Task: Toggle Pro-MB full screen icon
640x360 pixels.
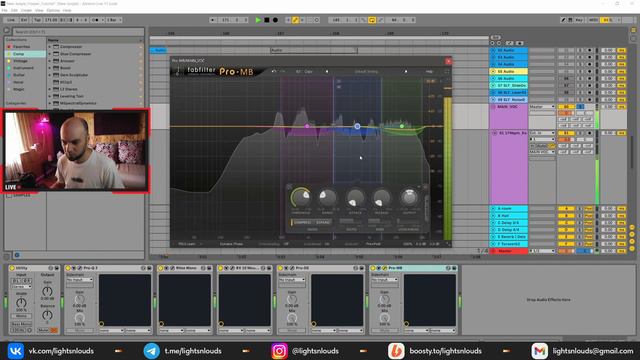Action: point(447,71)
